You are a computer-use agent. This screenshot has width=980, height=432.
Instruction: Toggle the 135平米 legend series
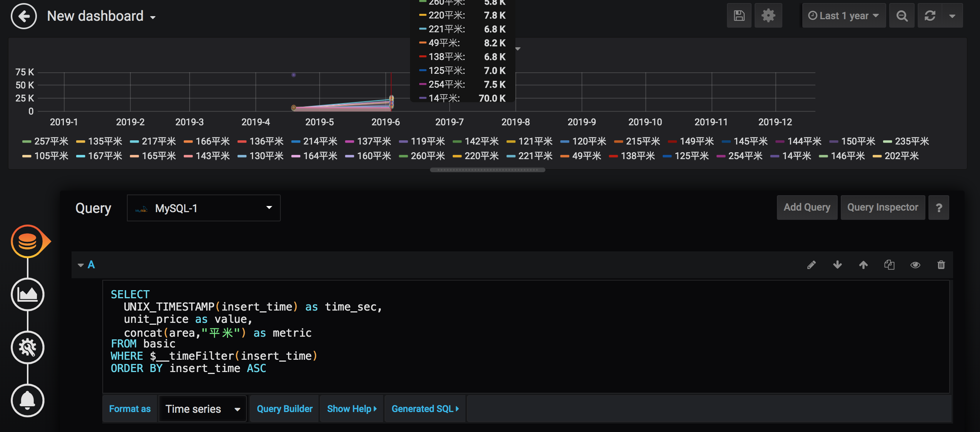point(105,141)
